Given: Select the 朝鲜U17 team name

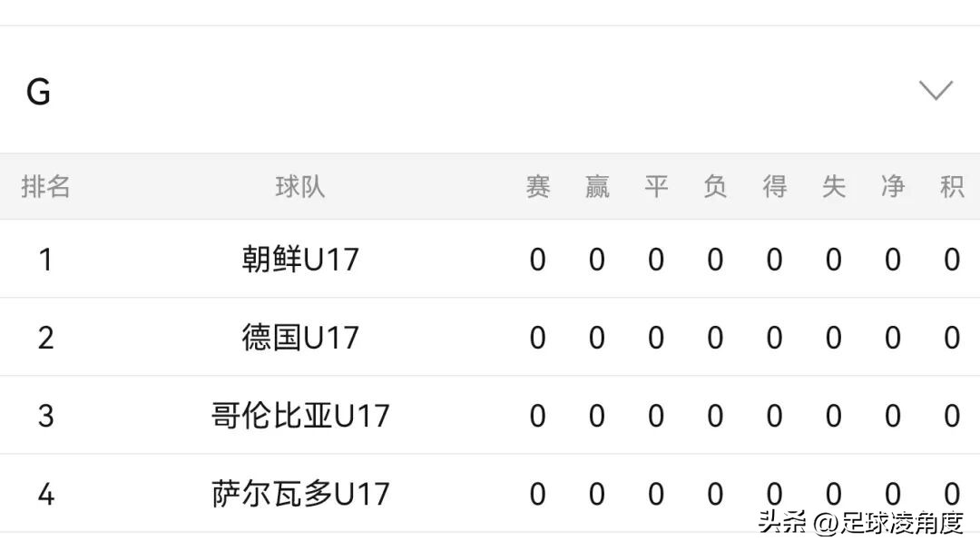Looking at the screenshot, I should (x=302, y=259).
